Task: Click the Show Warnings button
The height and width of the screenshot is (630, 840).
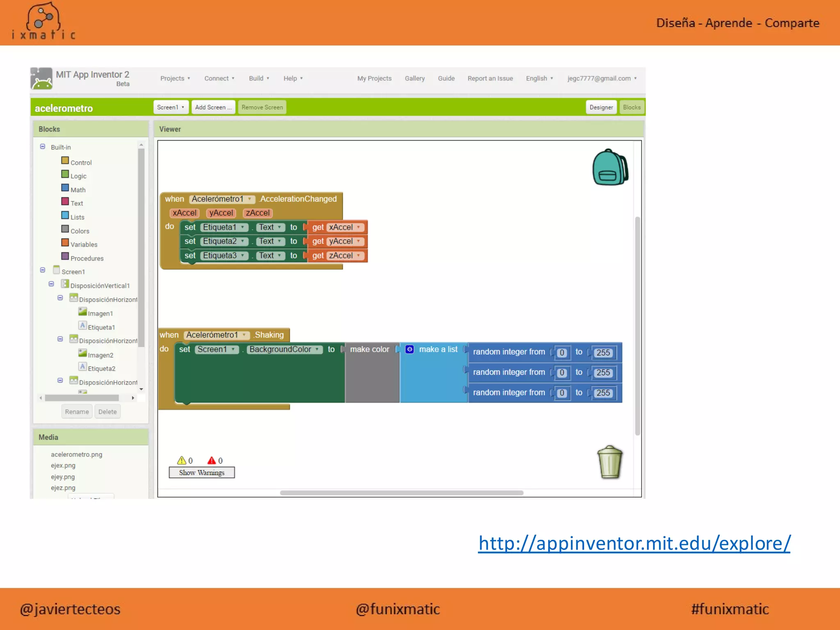Action: [202, 472]
